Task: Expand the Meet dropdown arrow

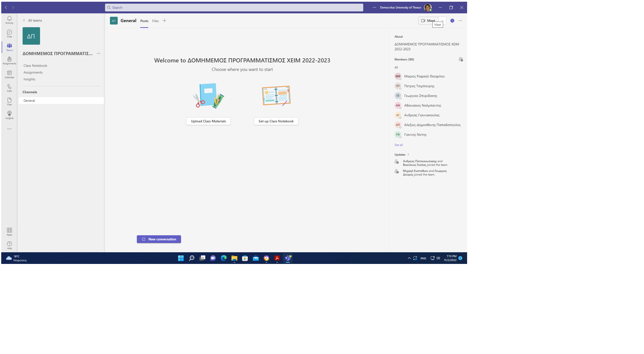Action: (x=442, y=21)
